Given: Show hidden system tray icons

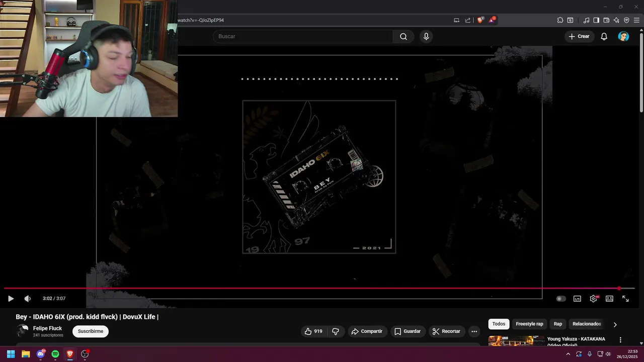Looking at the screenshot, I should 568,354.
